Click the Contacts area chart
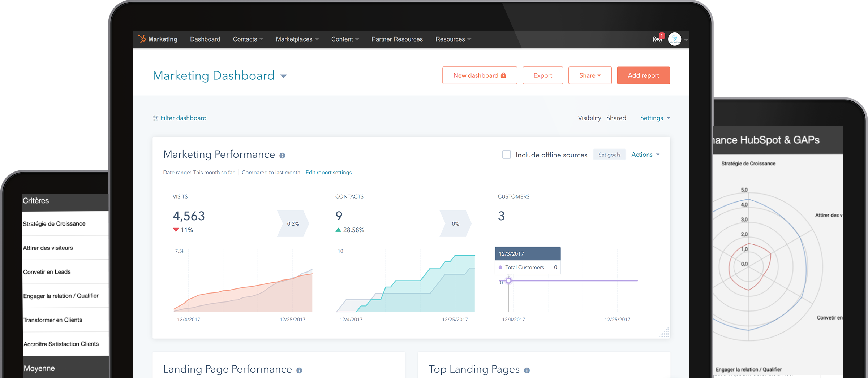 pos(405,284)
